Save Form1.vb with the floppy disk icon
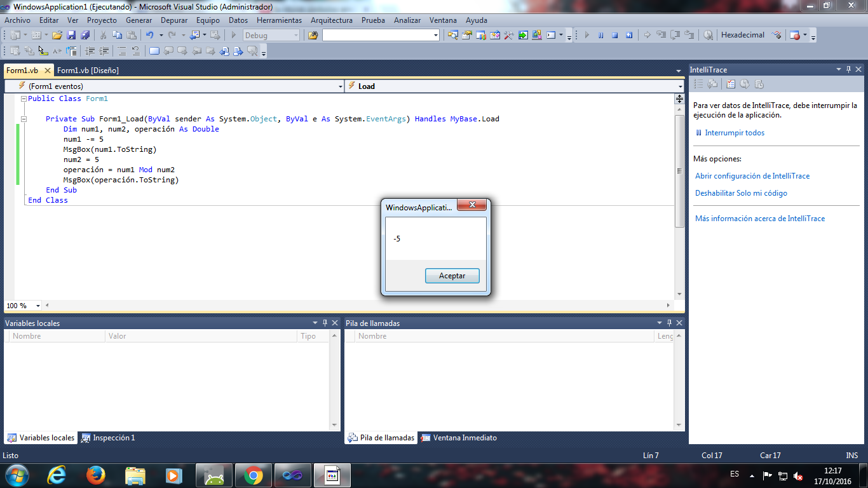868x488 pixels. click(x=71, y=36)
